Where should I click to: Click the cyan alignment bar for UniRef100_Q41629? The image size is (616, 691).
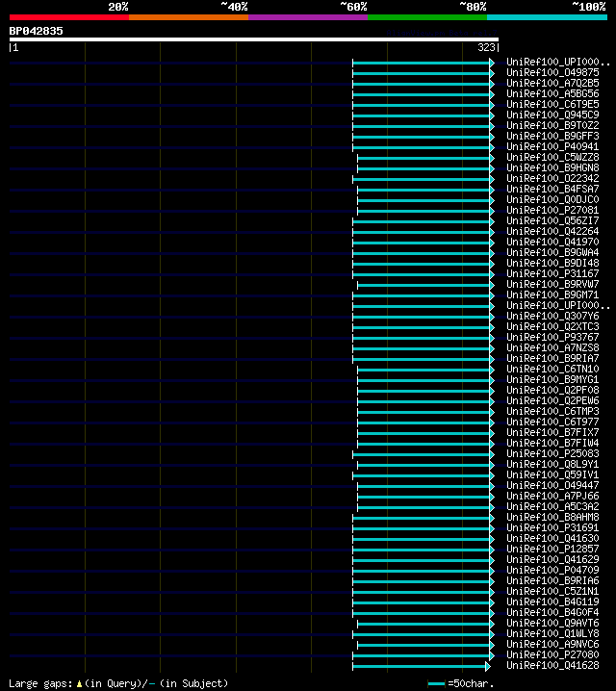[423, 560]
